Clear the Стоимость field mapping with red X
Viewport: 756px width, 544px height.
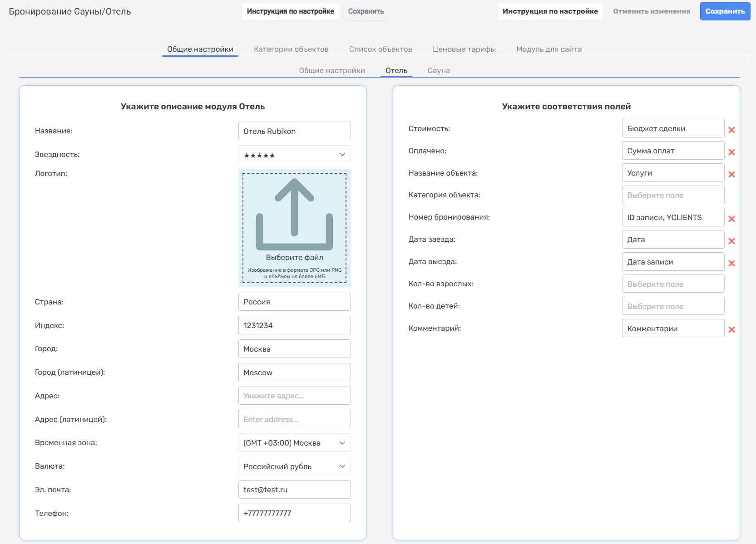click(731, 130)
